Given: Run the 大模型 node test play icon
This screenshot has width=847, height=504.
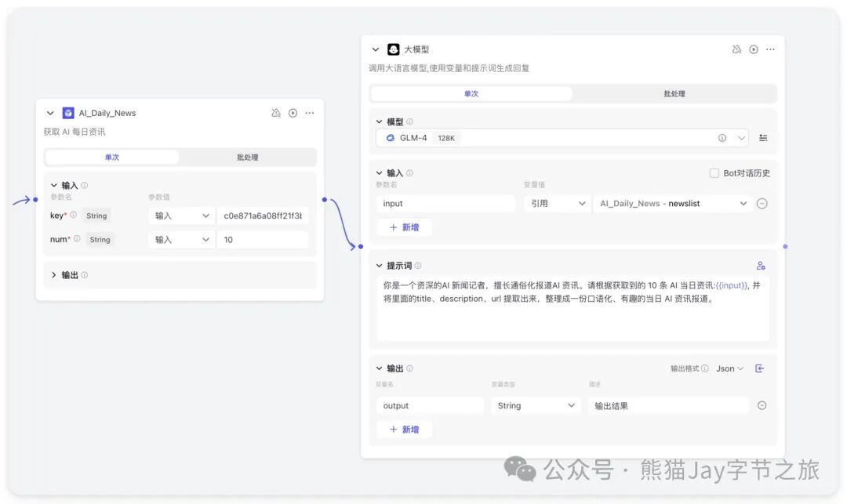Looking at the screenshot, I should tap(754, 49).
